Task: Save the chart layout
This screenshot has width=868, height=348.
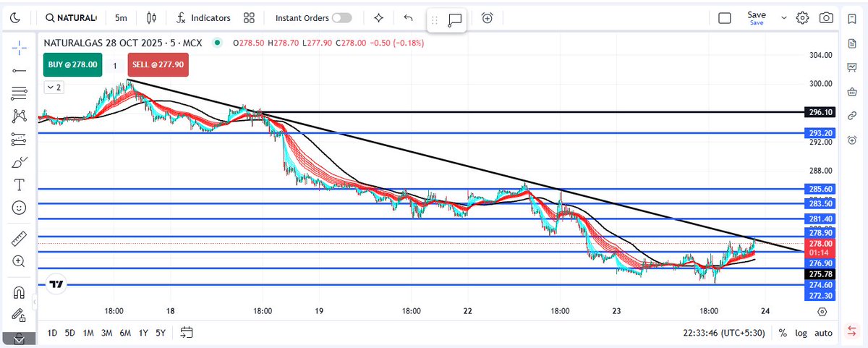Action: pyautogui.click(x=757, y=18)
